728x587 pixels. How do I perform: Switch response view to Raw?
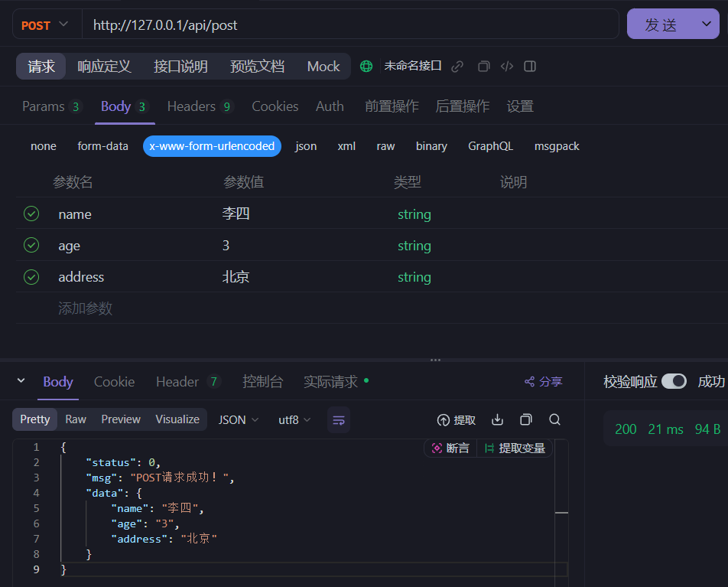[x=76, y=419]
